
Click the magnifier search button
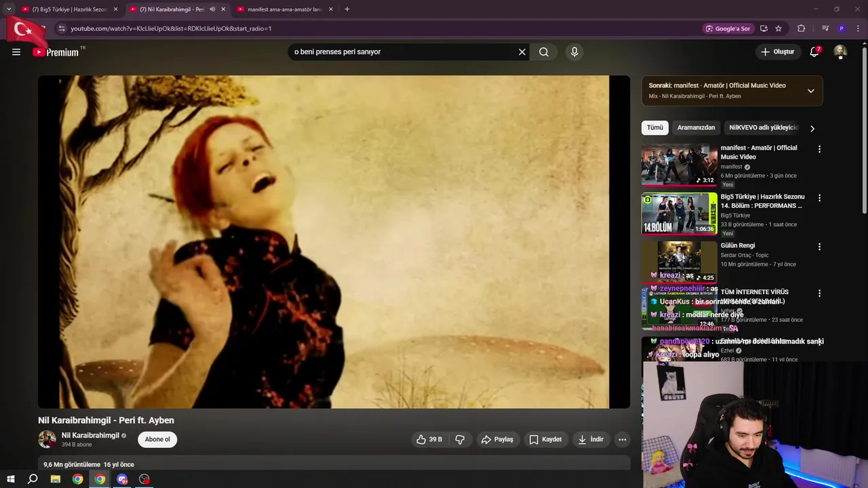[544, 52]
